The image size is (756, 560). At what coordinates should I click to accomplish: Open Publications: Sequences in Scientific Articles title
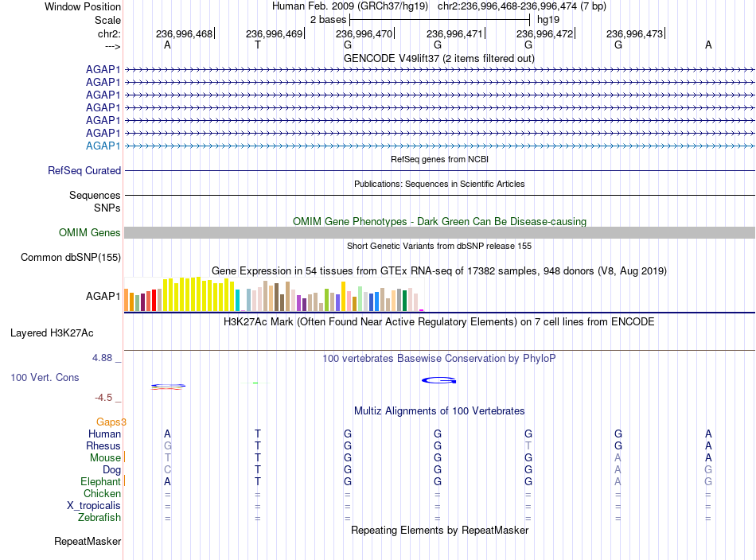point(439,184)
